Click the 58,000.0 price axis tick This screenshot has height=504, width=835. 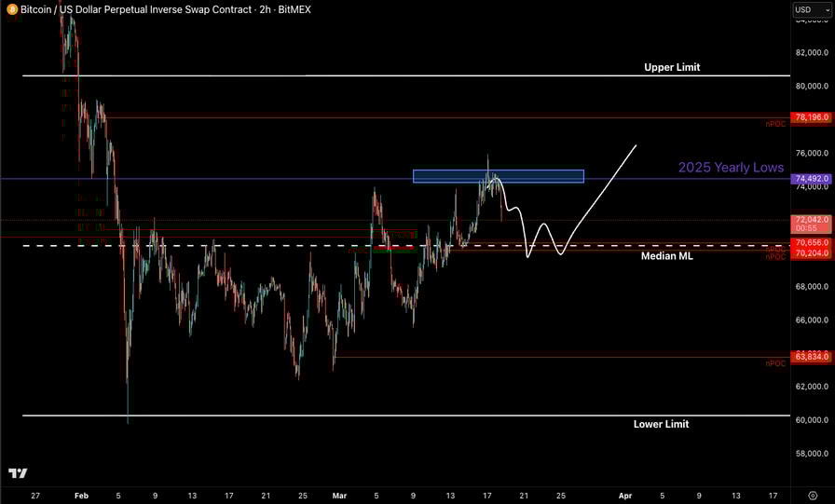811,454
